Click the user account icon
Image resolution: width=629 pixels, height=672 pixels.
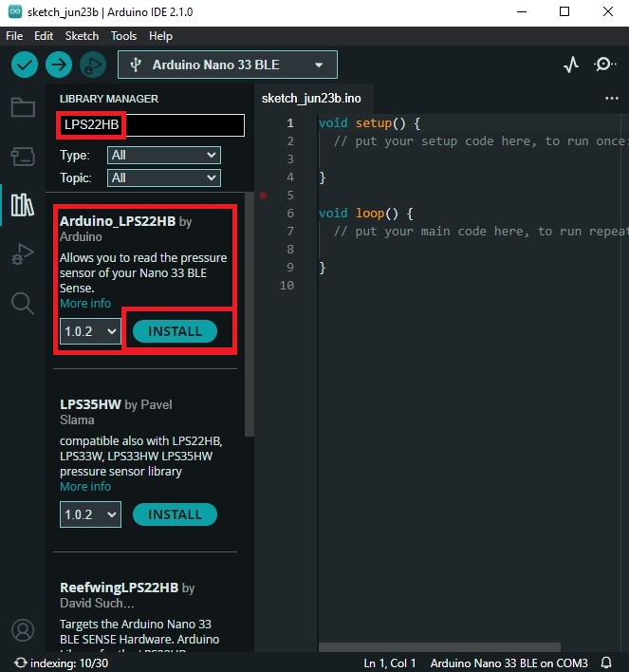[x=23, y=630]
